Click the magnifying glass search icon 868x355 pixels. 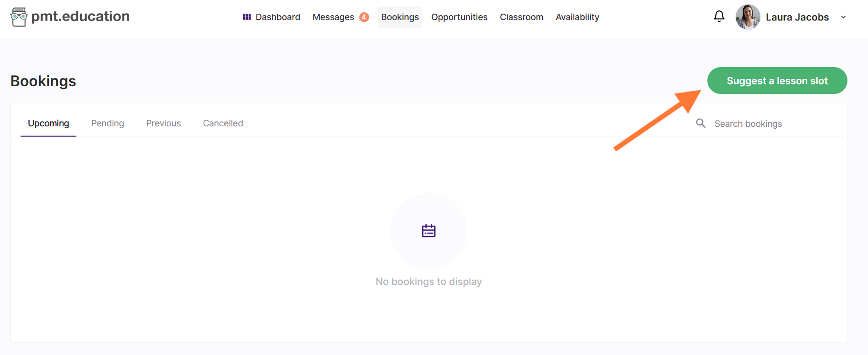click(701, 123)
